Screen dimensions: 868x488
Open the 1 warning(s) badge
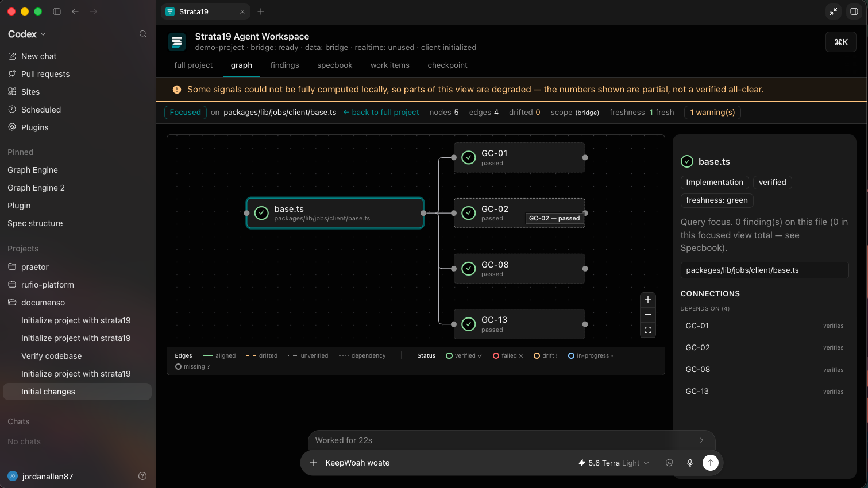point(712,113)
